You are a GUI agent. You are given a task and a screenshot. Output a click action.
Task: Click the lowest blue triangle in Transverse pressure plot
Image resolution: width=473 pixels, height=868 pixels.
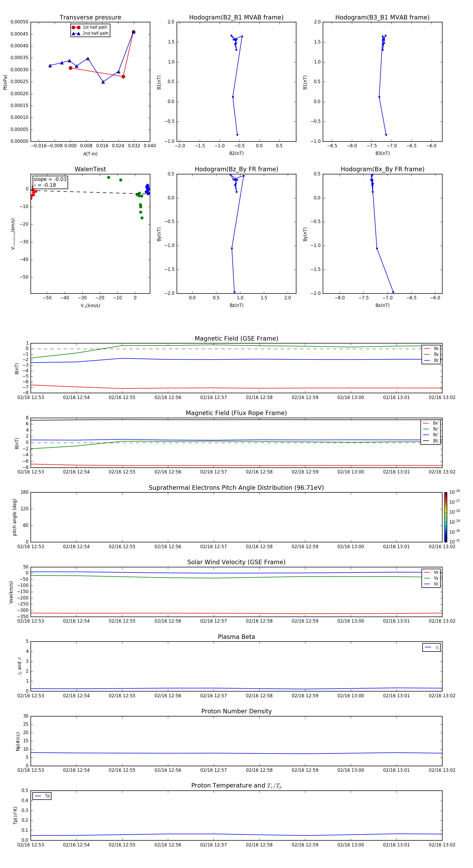pos(103,82)
